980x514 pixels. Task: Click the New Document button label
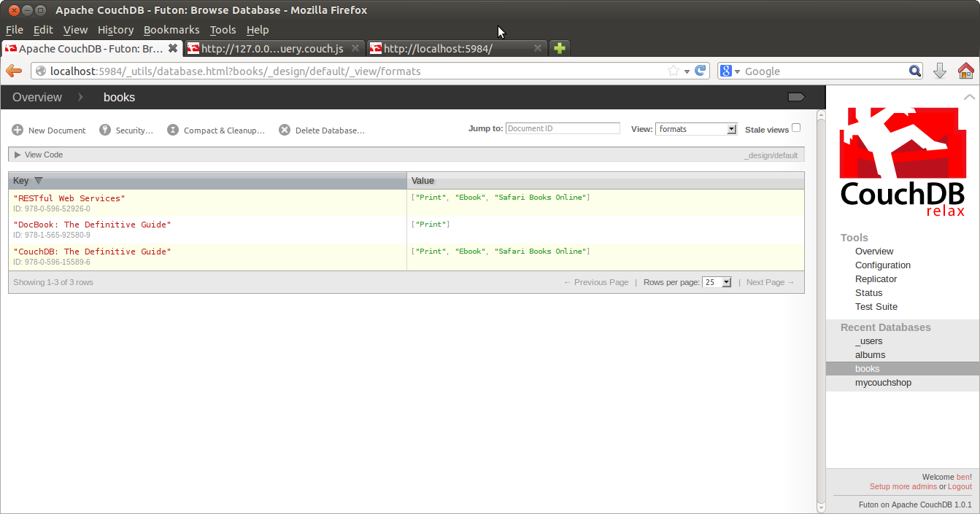[57, 131]
